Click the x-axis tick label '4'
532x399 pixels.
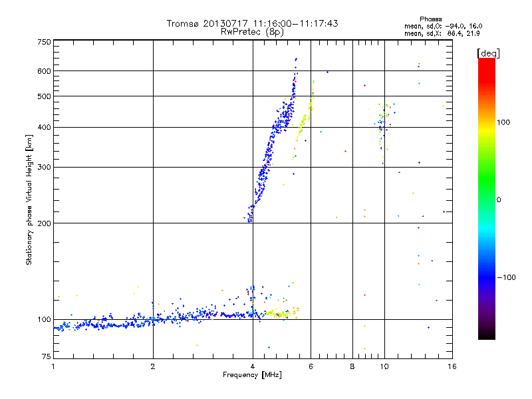click(x=253, y=366)
